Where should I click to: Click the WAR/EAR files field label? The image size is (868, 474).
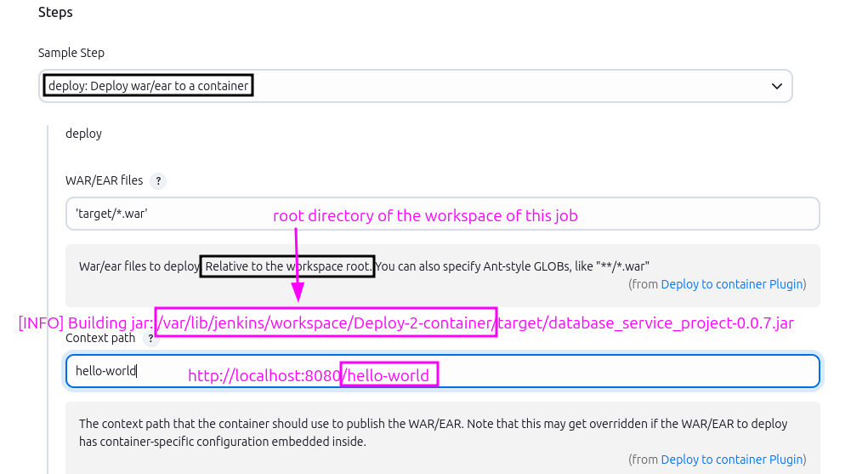104,180
